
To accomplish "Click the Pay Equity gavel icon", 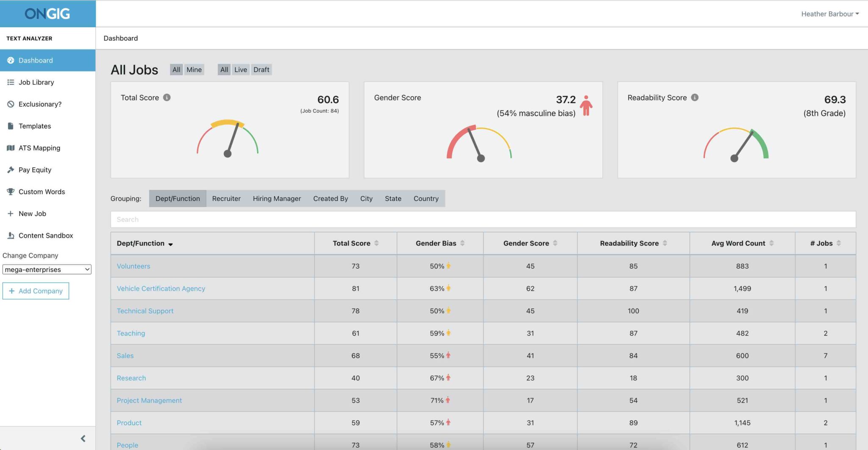I will (x=11, y=170).
